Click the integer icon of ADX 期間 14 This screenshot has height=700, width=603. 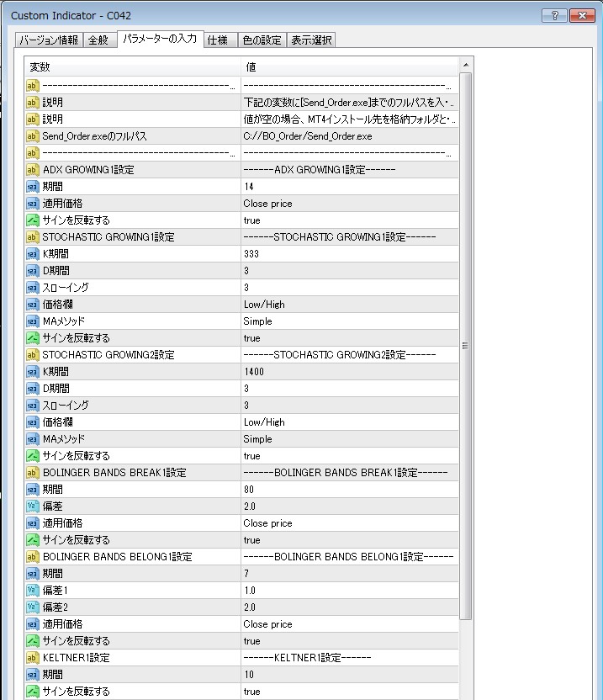click(32, 187)
